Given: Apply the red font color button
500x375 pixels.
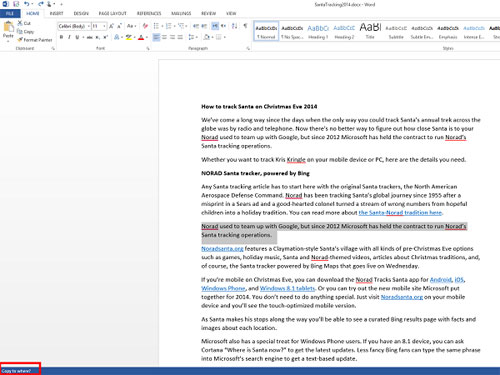Looking at the screenshot, I should (141, 37).
